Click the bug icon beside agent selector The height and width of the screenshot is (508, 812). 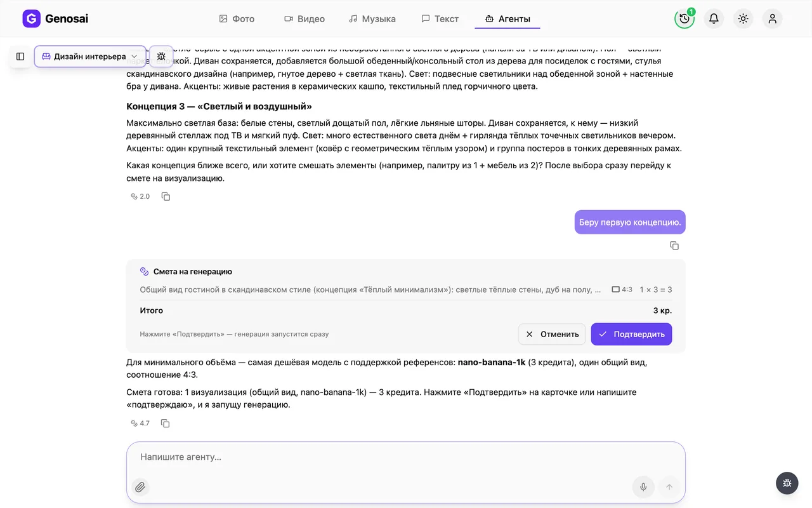point(161,57)
